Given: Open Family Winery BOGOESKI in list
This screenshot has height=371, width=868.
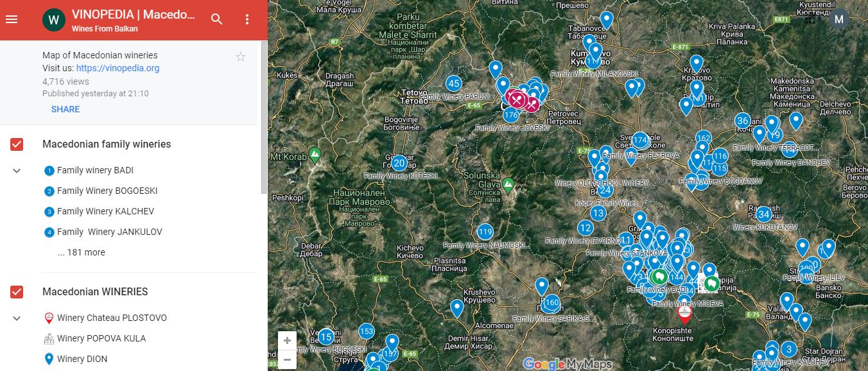Looking at the screenshot, I should 107,191.
